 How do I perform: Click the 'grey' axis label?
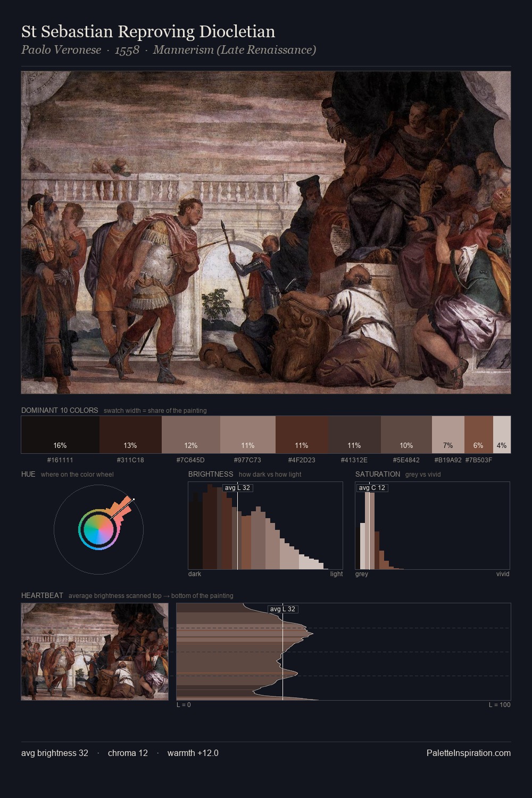click(x=362, y=574)
